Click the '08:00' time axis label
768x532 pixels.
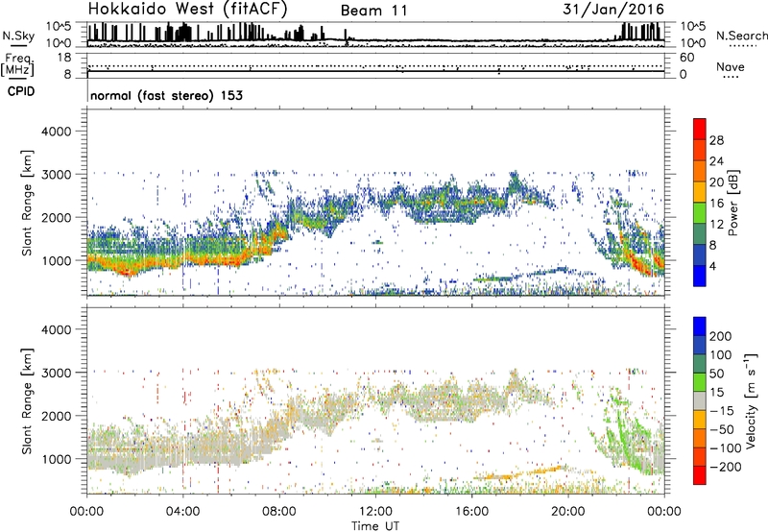[279, 512]
